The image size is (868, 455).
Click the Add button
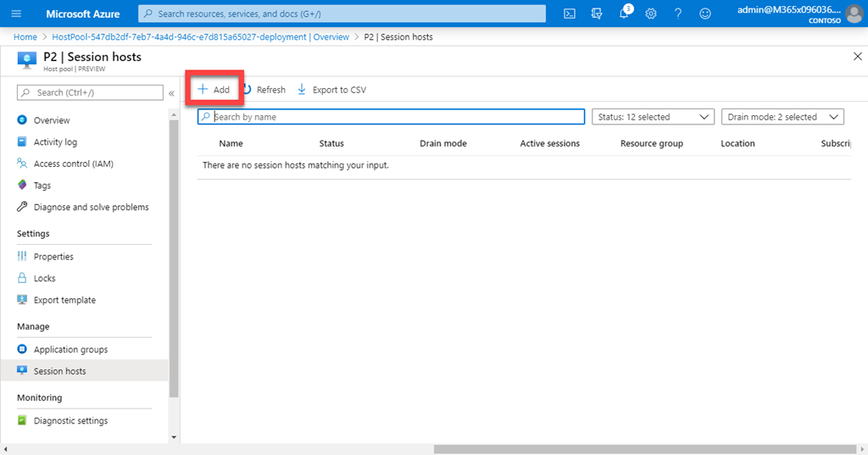(214, 90)
